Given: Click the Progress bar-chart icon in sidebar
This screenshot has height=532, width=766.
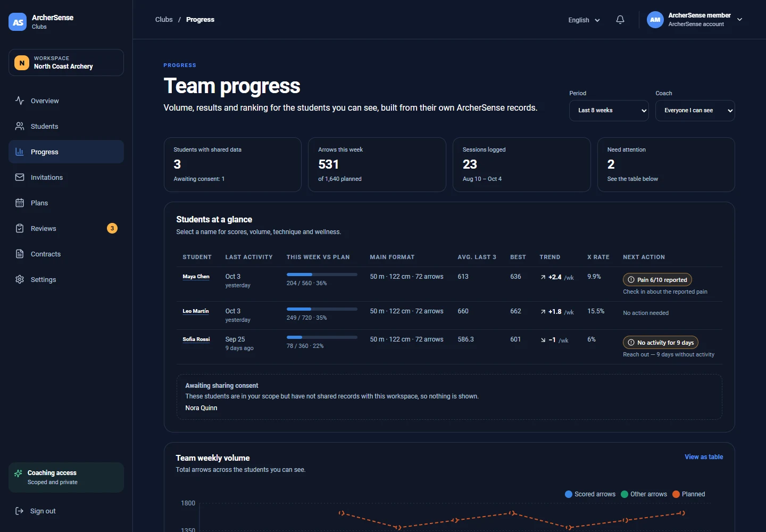Looking at the screenshot, I should tap(20, 152).
